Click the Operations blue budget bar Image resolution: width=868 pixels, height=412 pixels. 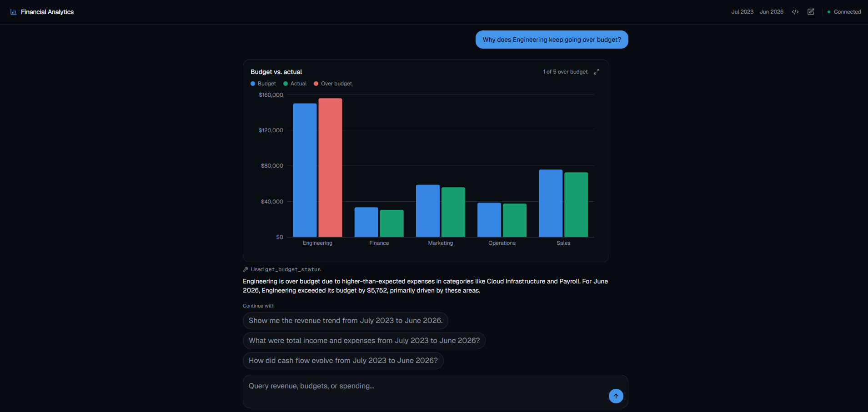click(489, 220)
